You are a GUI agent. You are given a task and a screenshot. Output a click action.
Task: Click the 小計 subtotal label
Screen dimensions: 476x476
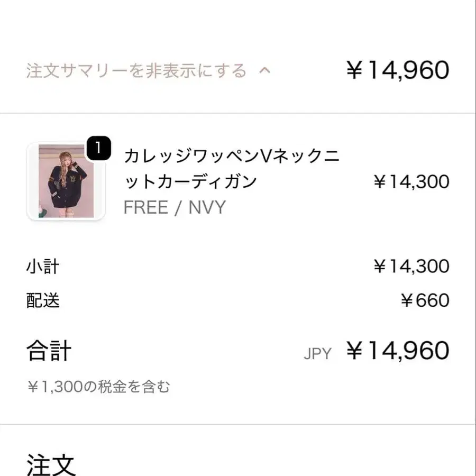[42, 267]
